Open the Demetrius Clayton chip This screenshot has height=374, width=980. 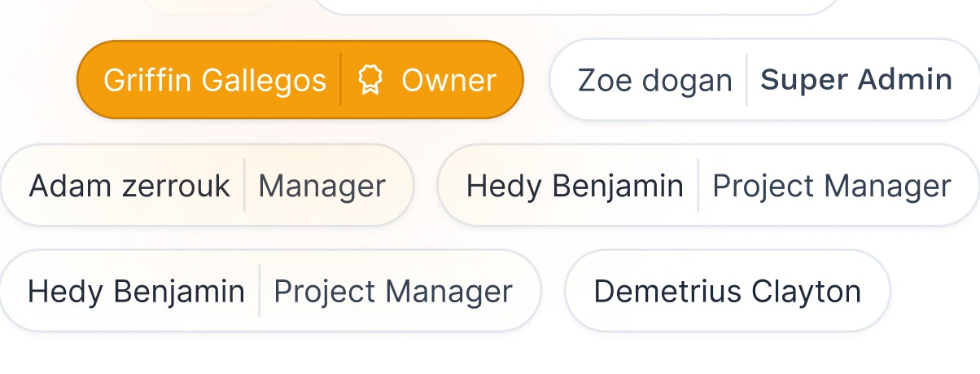[x=728, y=291]
